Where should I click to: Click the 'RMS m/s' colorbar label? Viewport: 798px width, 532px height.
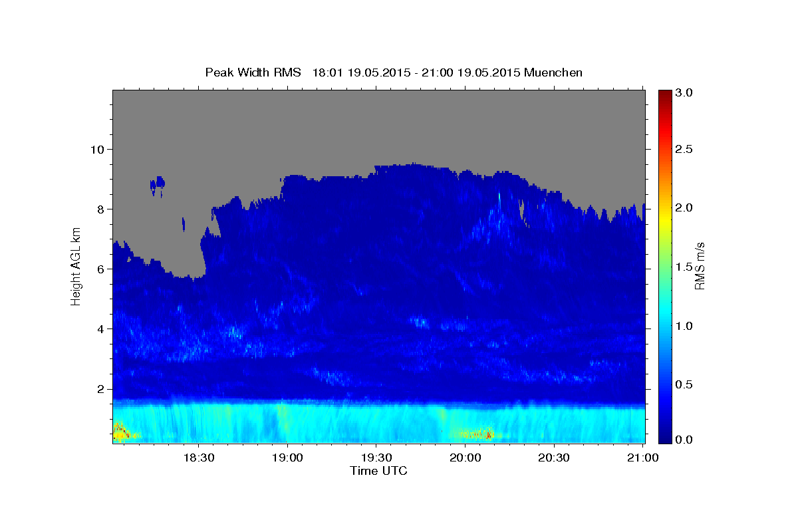click(699, 266)
